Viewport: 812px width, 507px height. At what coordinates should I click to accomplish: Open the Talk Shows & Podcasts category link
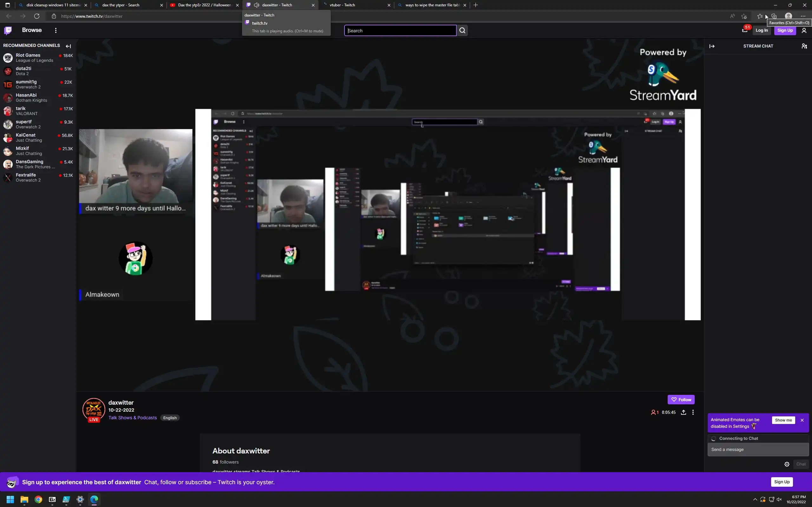point(133,418)
